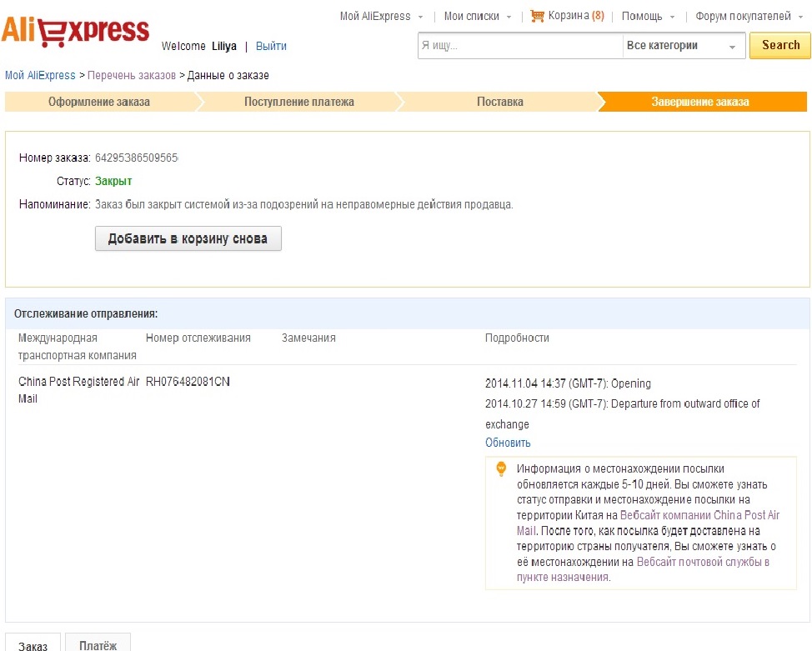812x651 pixels.
Task: Open Мой AliExpress breadcrumb link
Action: 40,75
